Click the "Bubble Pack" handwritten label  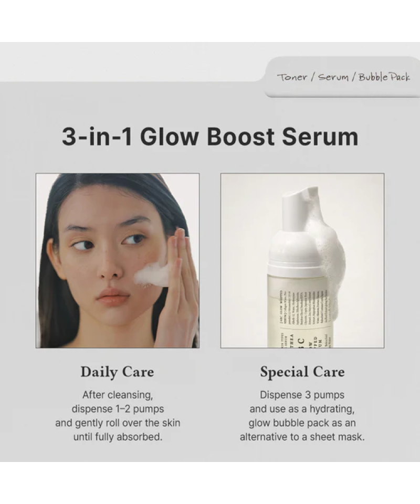[384, 77]
